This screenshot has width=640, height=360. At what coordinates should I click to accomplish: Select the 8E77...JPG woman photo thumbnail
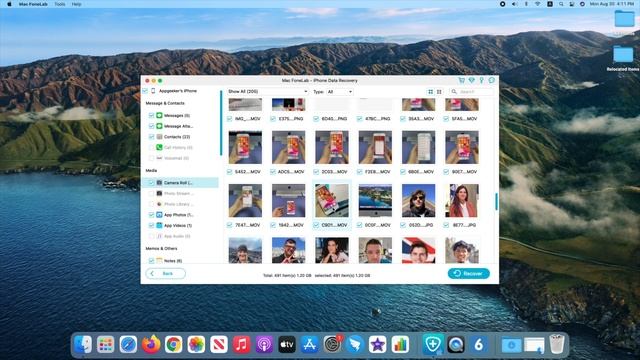click(x=462, y=200)
